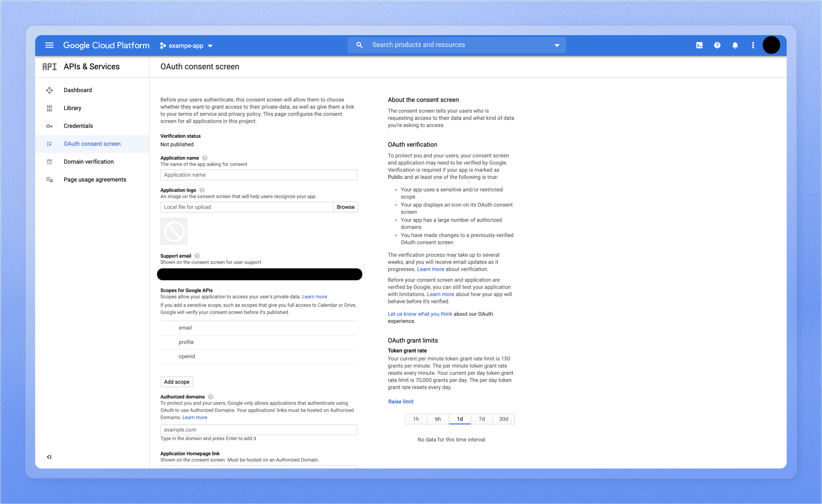The image size is (822, 504).
Task: Expand the search bar dropdown arrow
Action: 557,45
